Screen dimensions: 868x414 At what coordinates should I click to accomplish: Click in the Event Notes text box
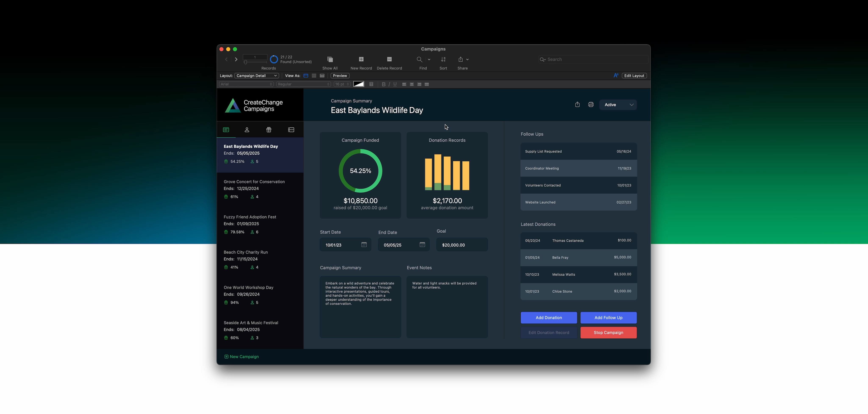pyautogui.click(x=447, y=307)
